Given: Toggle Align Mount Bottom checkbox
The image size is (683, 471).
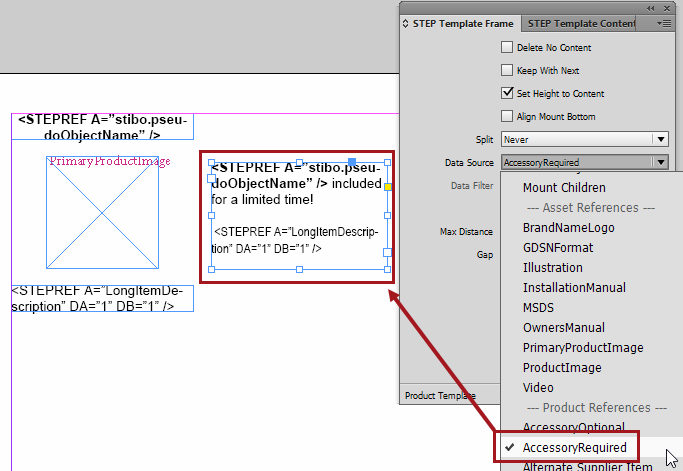Looking at the screenshot, I should pos(507,116).
